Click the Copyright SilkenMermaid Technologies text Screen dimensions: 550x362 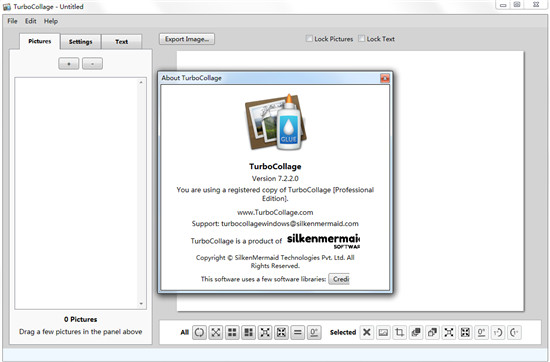(x=275, y=262)
